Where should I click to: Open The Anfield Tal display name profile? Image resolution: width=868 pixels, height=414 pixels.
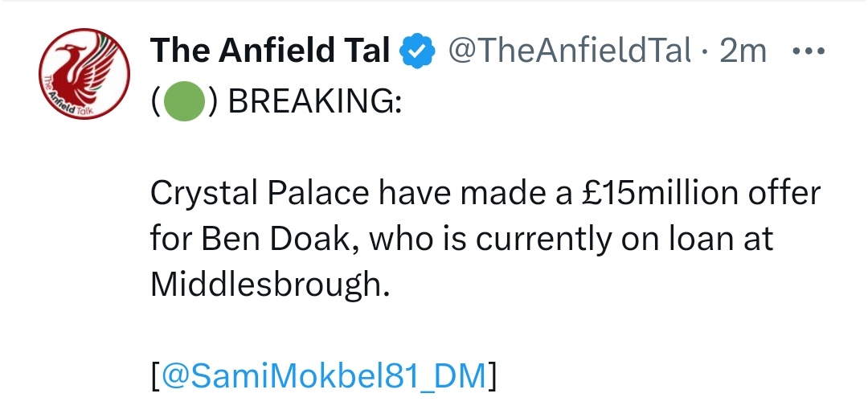[x=270, y=52]
